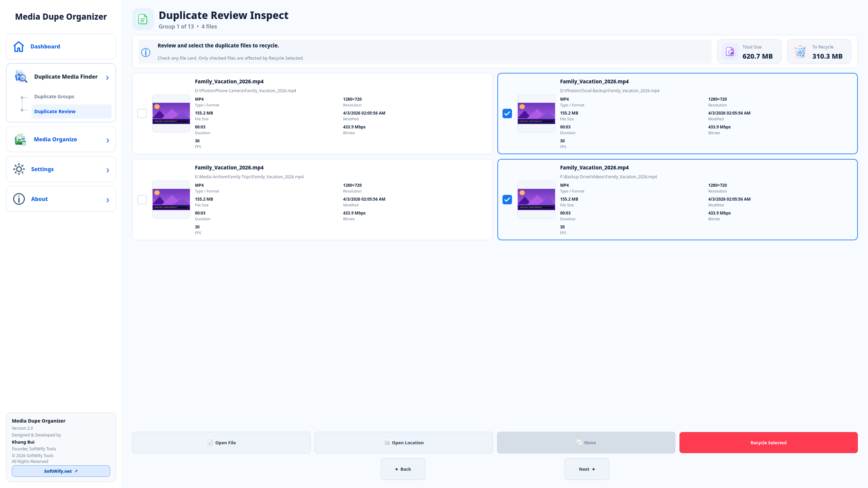Viewport: 868px width, 488px height.
Task: Uncheck the Cloud Backup file checkbox
Action: 507,114
